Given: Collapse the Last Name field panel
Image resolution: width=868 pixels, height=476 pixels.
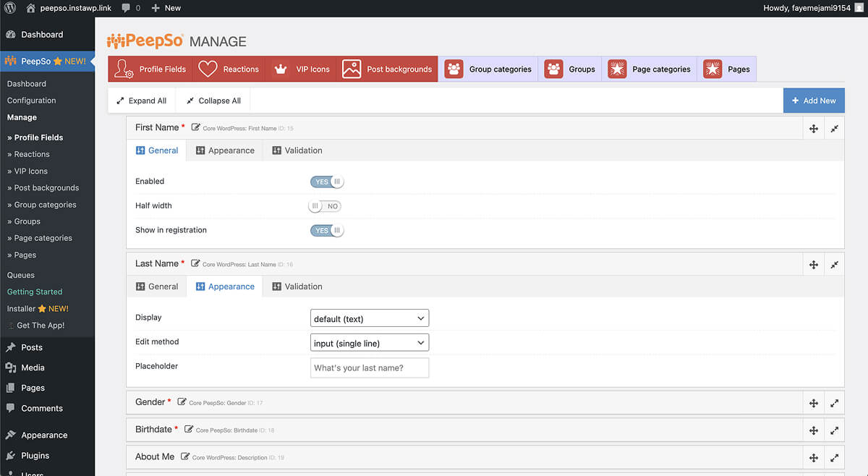Looking at the screenshot, I should tap(834, 265).
